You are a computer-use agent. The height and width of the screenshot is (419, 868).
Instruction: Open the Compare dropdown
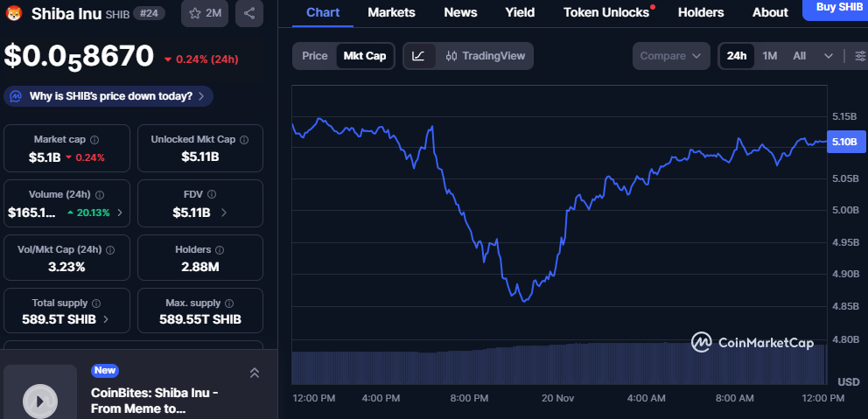pyautogui.click(x=670, y=56)
